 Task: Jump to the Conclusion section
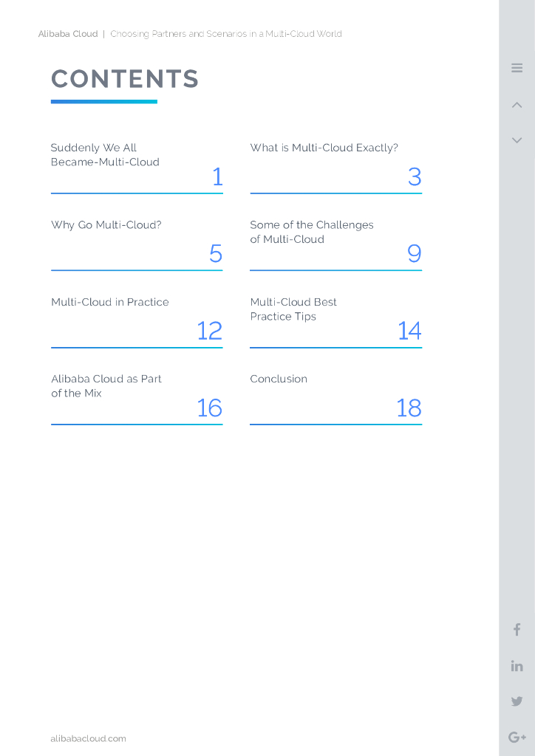coord(279,379)
